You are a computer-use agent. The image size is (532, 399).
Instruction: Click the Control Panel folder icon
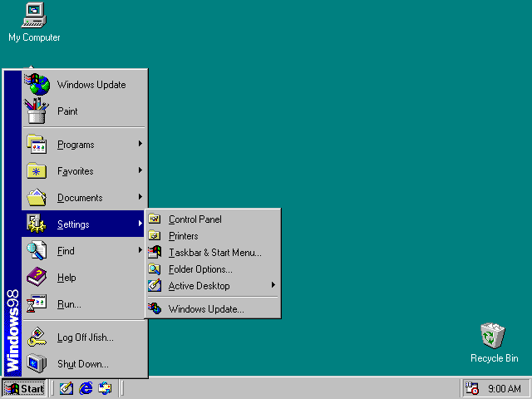[155, 219]
